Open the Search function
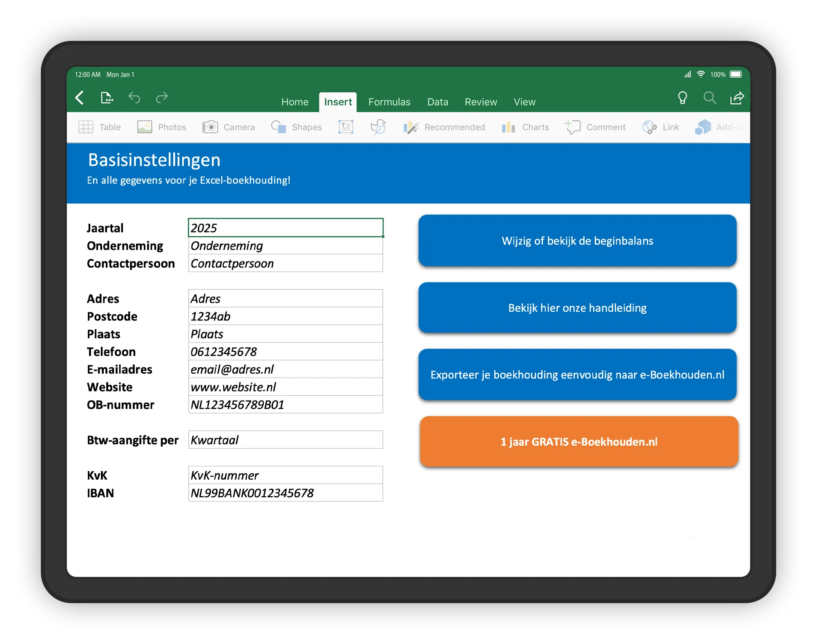Image resolution: width=817 pixels, height=644 pixels. (x=710, y=98)
